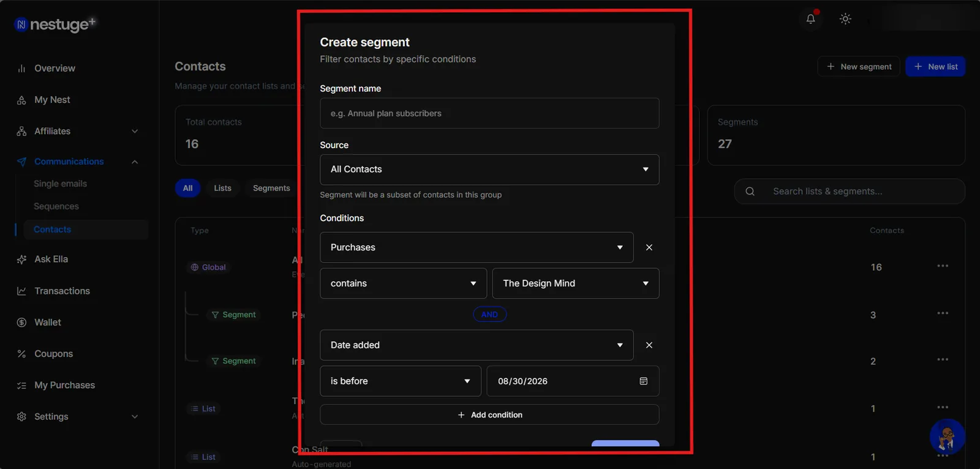
Task: Click the 08/30/2026 date field
Action: pos(573,381)
